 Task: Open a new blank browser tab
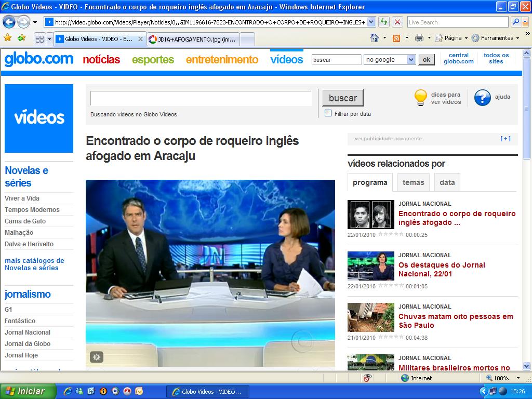click(247, 39)
